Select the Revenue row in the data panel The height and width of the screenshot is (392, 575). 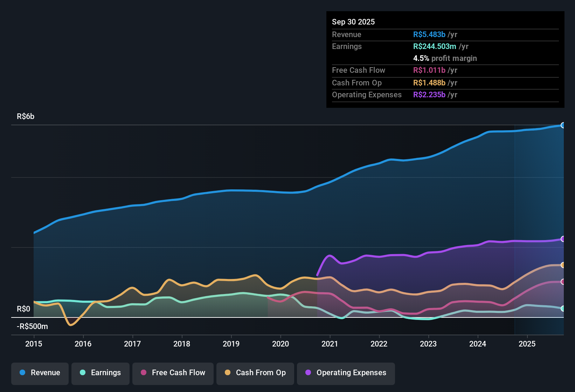click(346, 34)
